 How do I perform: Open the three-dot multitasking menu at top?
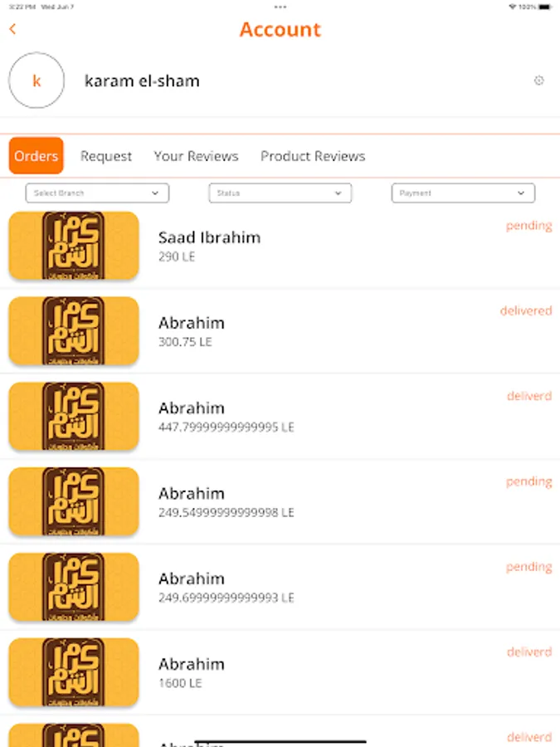[x=280, y=7]
